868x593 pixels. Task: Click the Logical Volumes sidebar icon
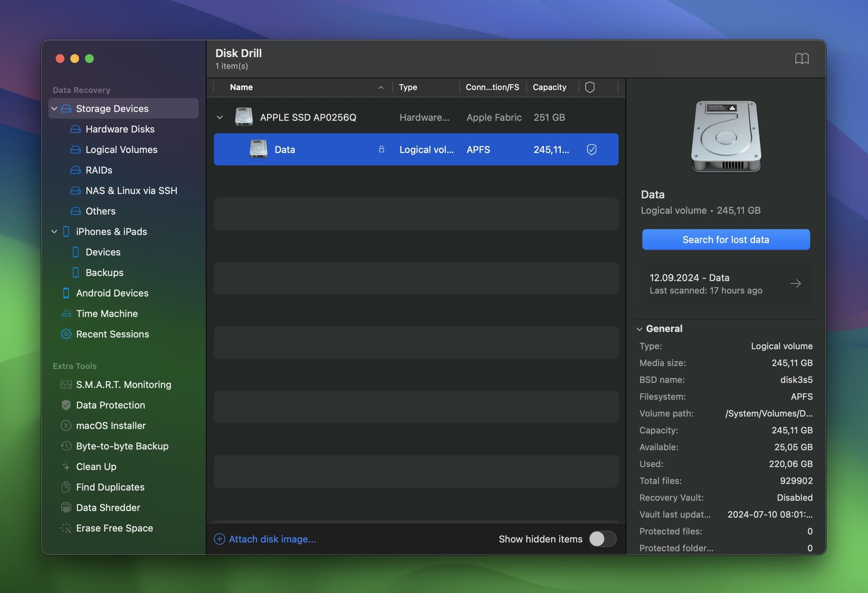click(x=75, y=150)
